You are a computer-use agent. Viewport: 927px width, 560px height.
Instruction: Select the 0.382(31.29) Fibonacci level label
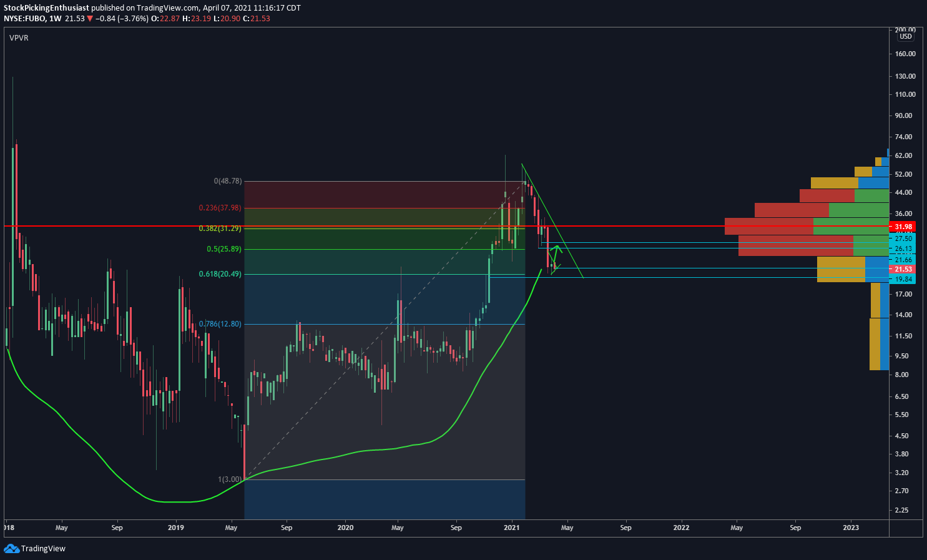[x=220, y=228]
